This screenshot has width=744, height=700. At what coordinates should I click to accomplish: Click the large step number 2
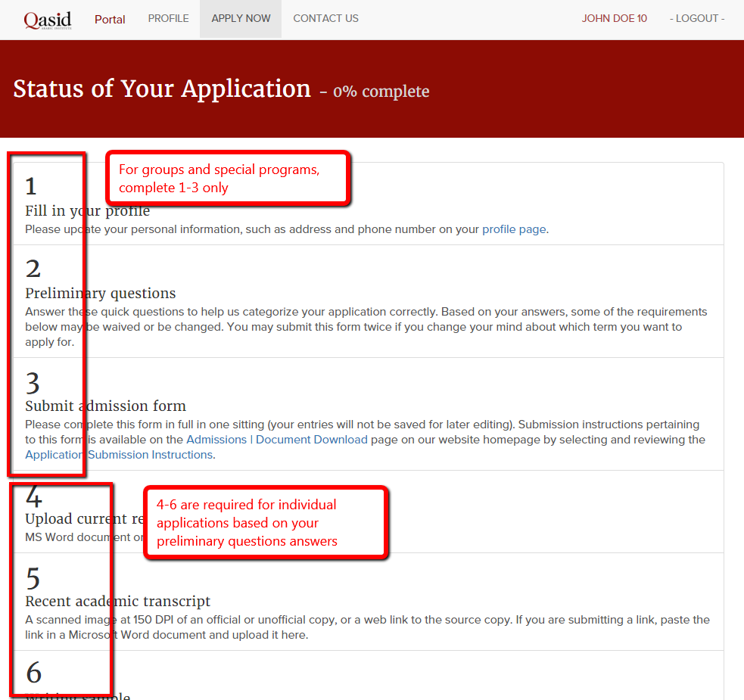point(33,269)
